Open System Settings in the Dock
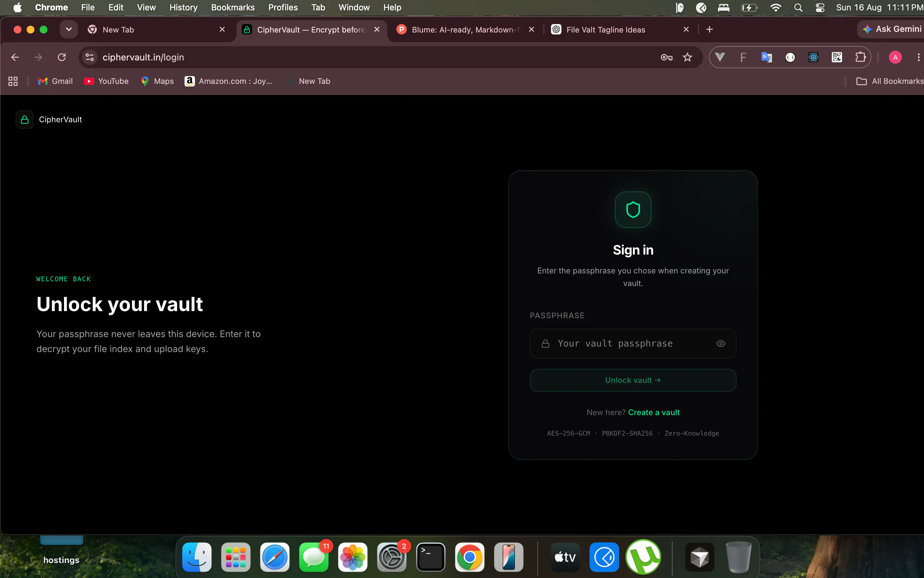 (391, 557)
